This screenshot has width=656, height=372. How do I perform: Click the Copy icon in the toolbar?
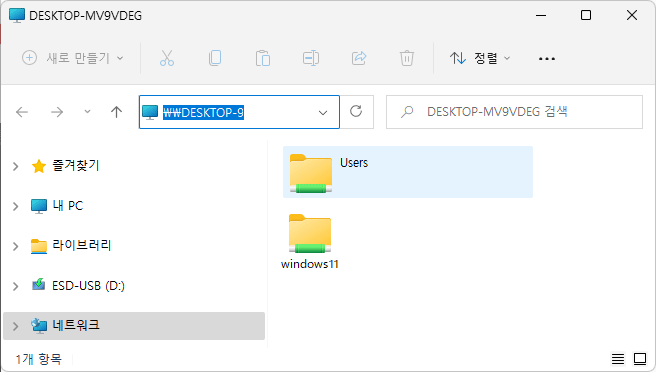point(215,58)
